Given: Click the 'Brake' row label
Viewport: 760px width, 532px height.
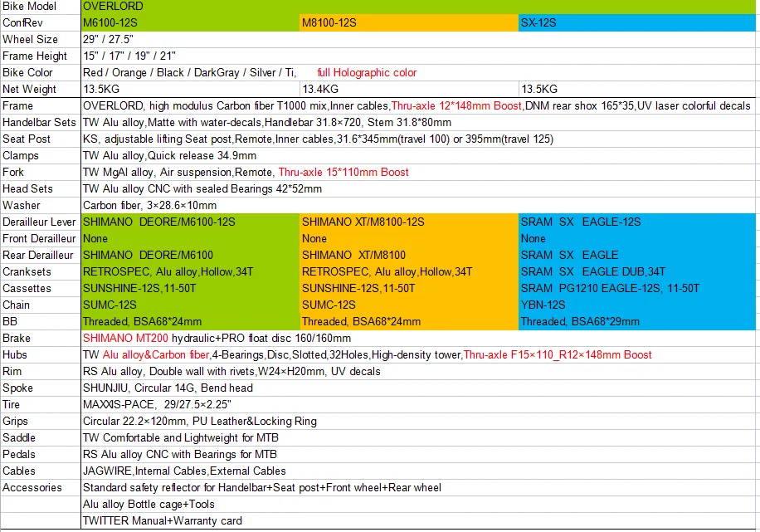Looking at the screenshot, I should pyautogui.click(x=40, y=338).
